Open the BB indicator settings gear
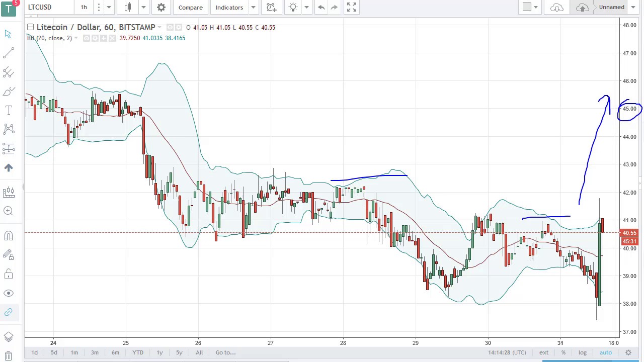Viewport: 644px width, 362px height. tap(95, 38)
